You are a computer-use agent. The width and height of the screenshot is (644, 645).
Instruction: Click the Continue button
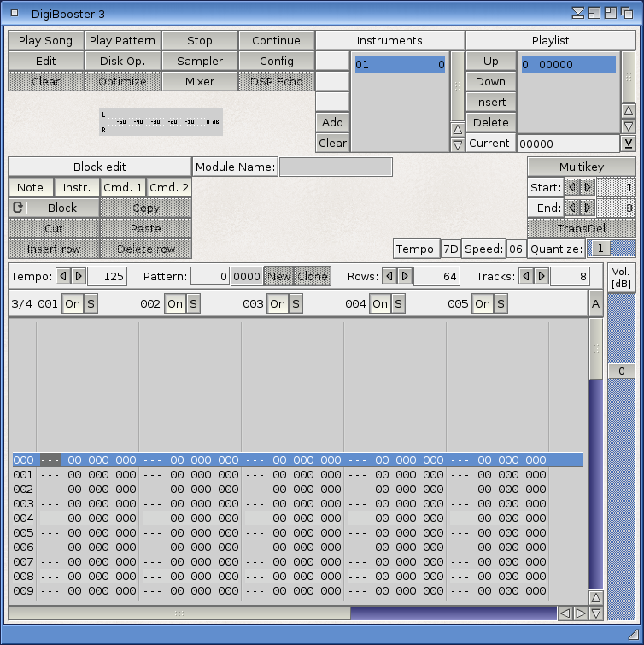(277, 40)
